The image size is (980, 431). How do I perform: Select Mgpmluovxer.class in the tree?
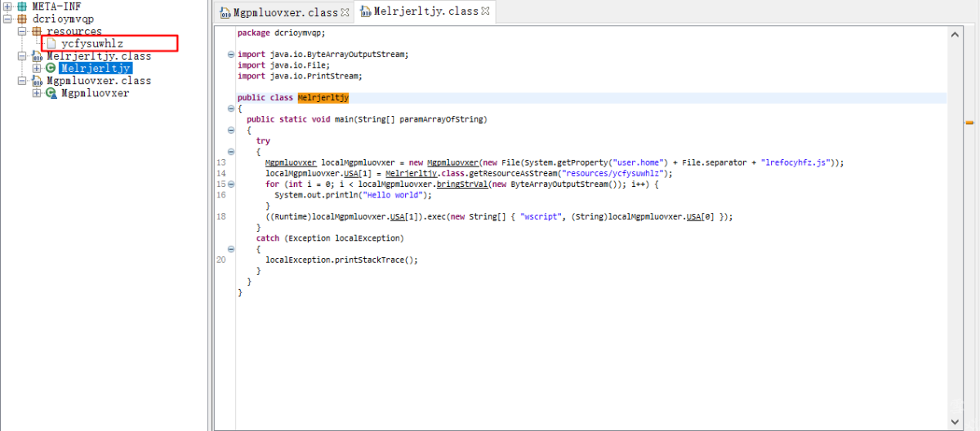tap(98, 81)
